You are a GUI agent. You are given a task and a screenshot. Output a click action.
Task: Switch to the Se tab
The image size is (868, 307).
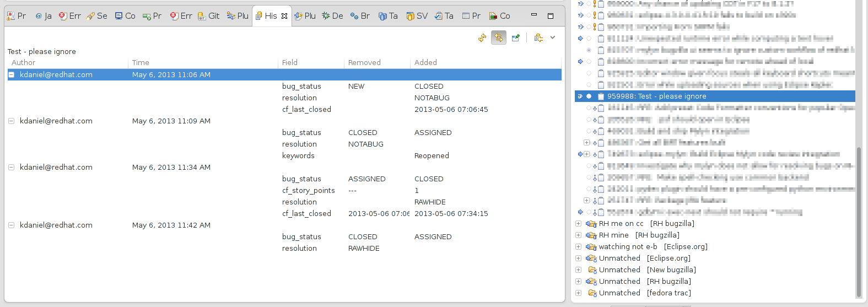(96, 16)
